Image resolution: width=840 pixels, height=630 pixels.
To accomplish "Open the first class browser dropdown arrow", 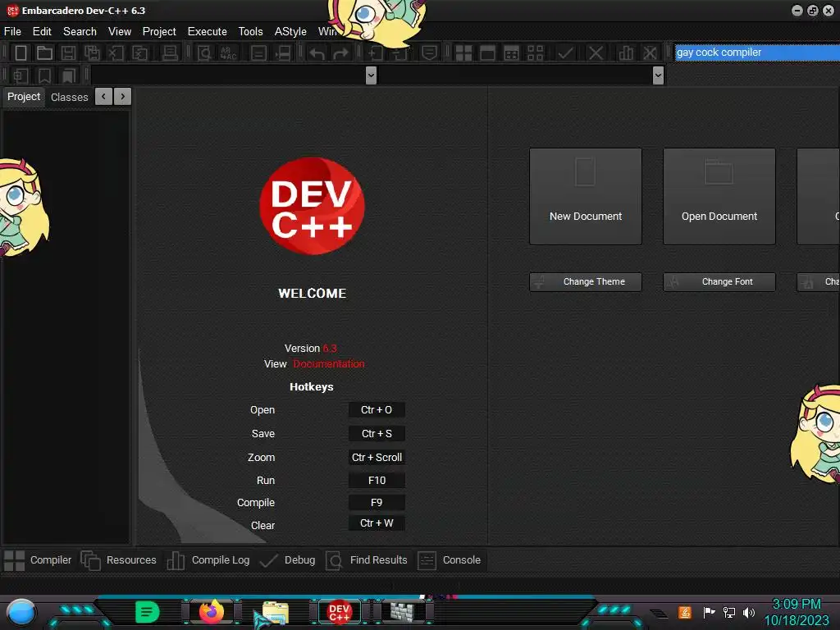I will (x=371, y=75).
